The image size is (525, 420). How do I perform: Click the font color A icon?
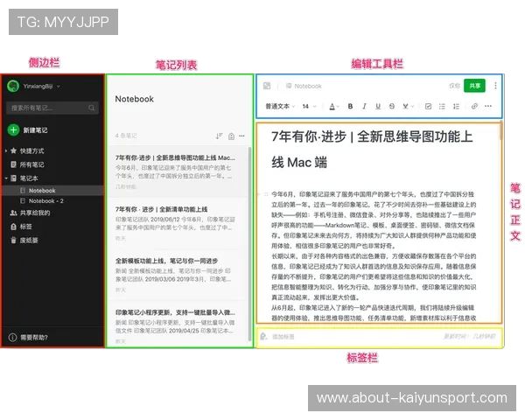click(x=332, y=107)
